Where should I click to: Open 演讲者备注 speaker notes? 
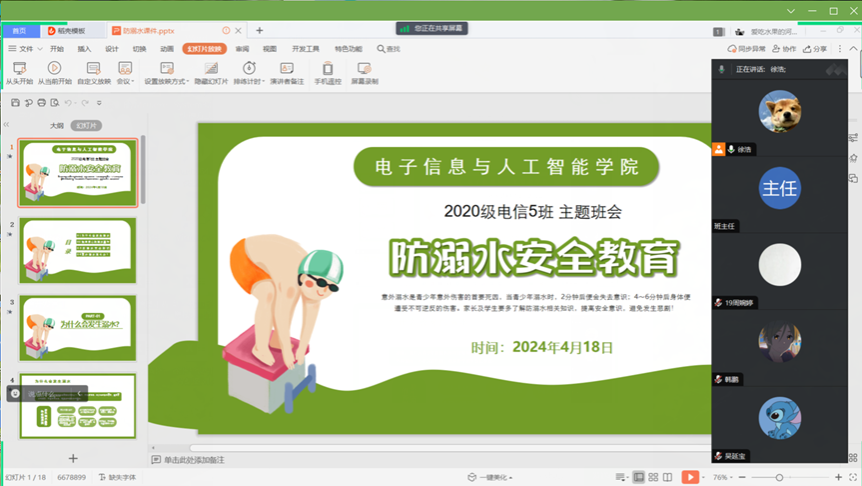[287, 69]
